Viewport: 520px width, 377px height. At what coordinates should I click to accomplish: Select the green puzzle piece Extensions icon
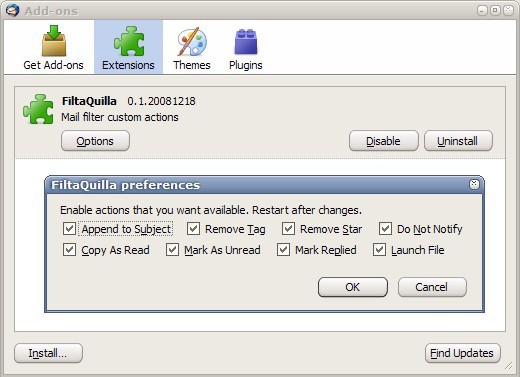tap(129, 41)
